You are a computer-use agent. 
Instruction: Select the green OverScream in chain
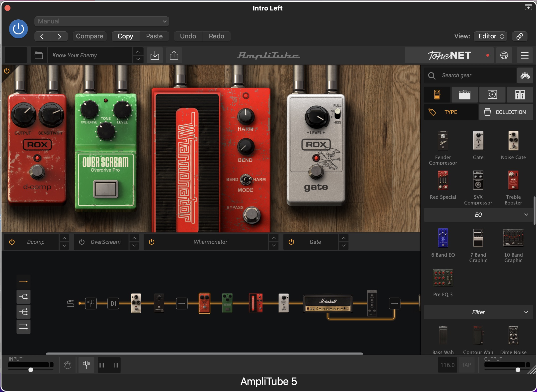click(227, 303)
